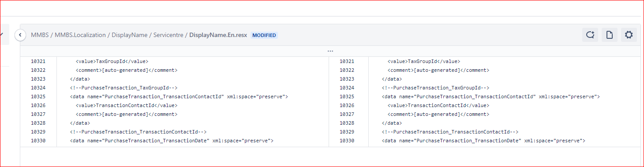Select line number 10322 in left pane
The image size is (644, 167).
coord(38,70)
